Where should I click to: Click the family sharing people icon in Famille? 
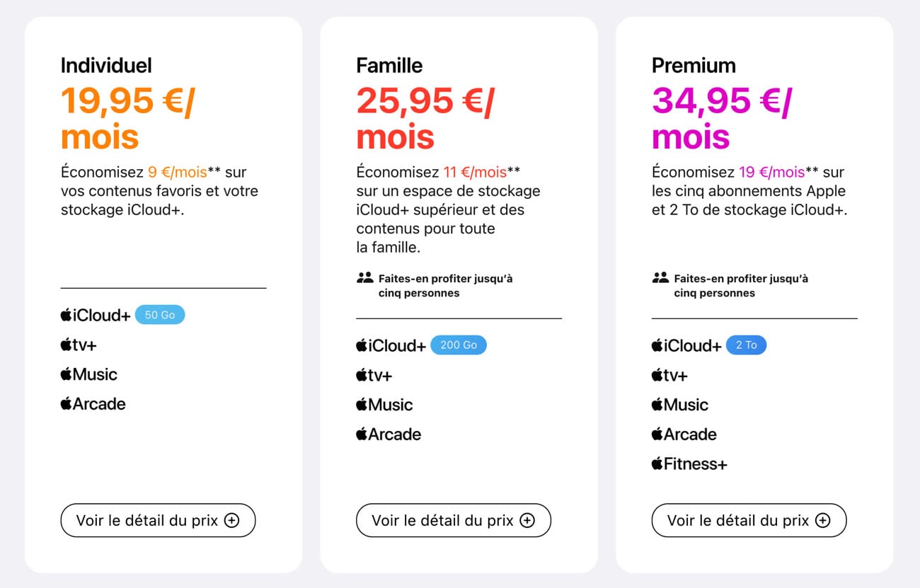click(364, 278)
